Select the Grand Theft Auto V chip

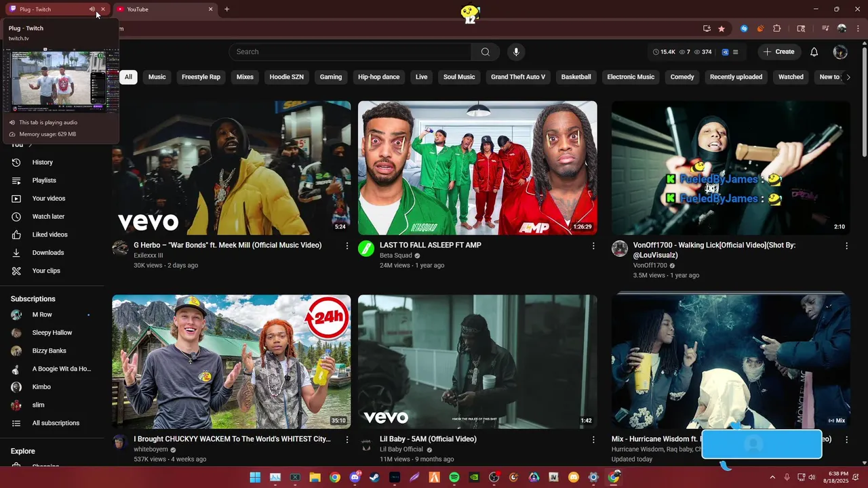pos(519,77)
